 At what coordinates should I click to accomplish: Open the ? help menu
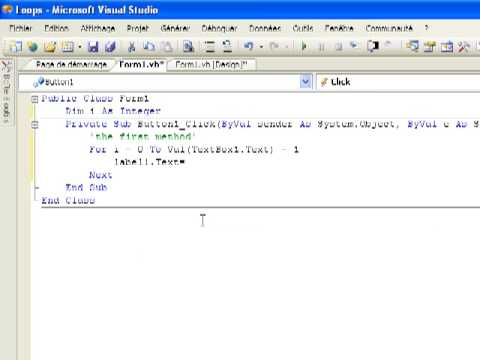(x=426, y=28)
